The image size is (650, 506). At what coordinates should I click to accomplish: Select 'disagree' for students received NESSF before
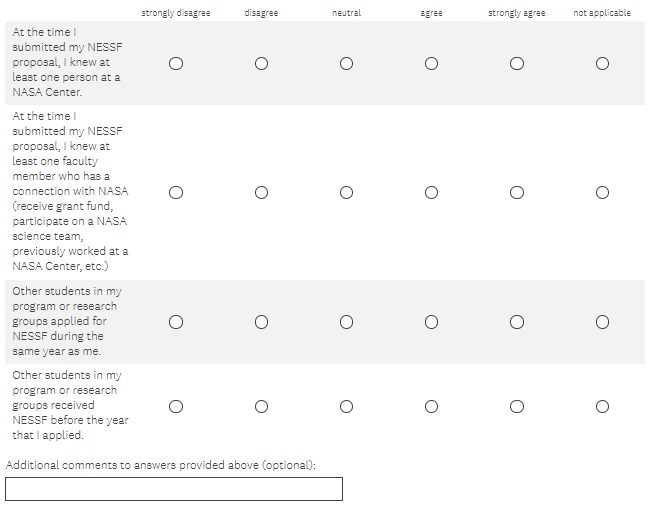[x=261, y=406]
